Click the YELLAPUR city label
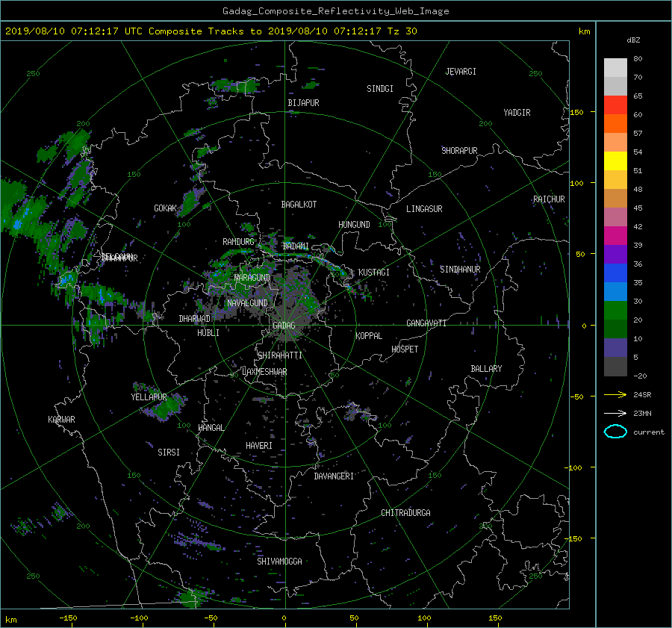 click(149, 397)
